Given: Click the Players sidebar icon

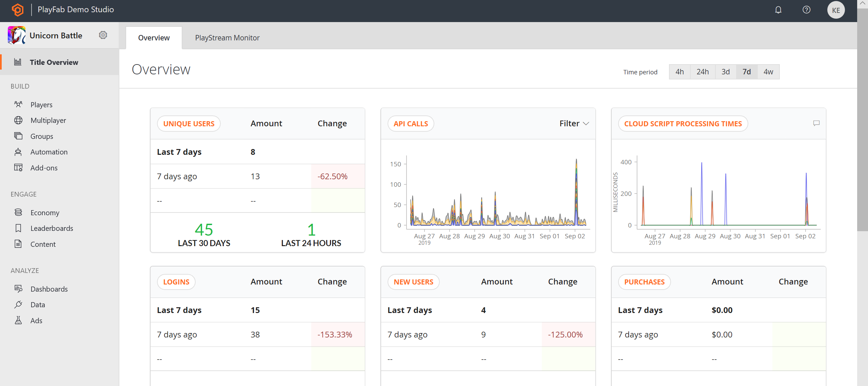Looking at the screenshot, I should (x=18, y=104).
